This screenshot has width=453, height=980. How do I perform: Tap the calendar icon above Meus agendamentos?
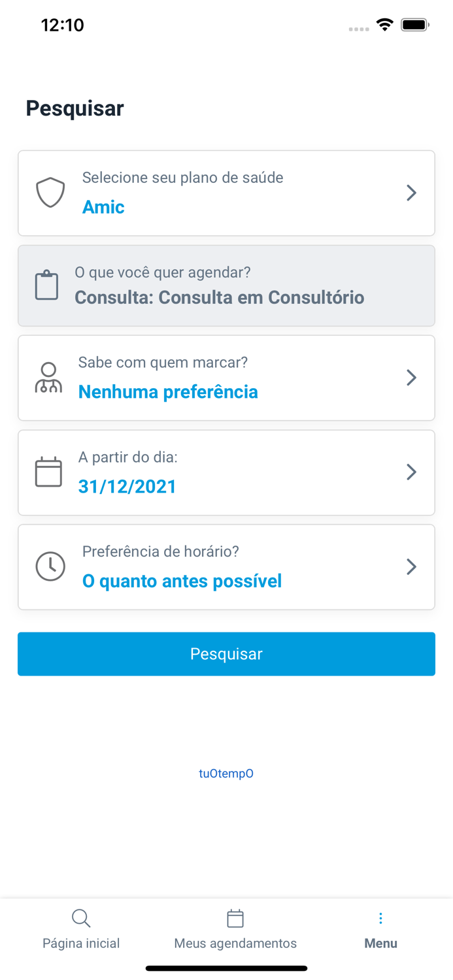[x=235, y=918]
